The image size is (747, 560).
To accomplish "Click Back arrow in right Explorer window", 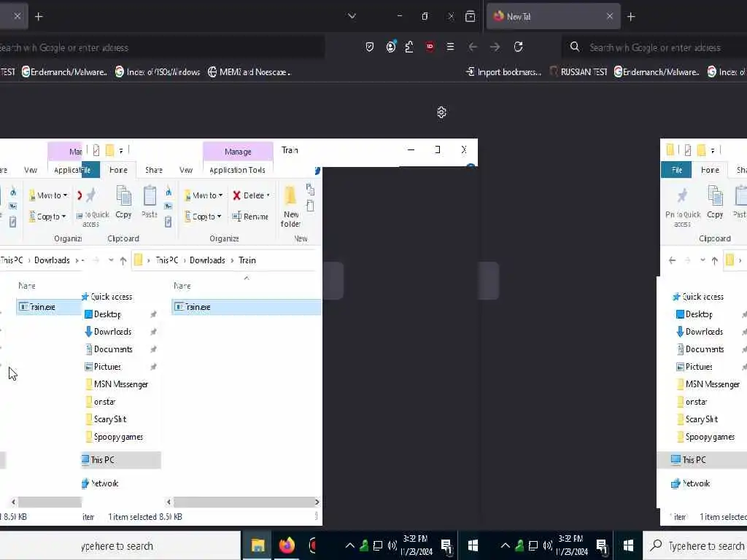I will (x=672, y=260).
